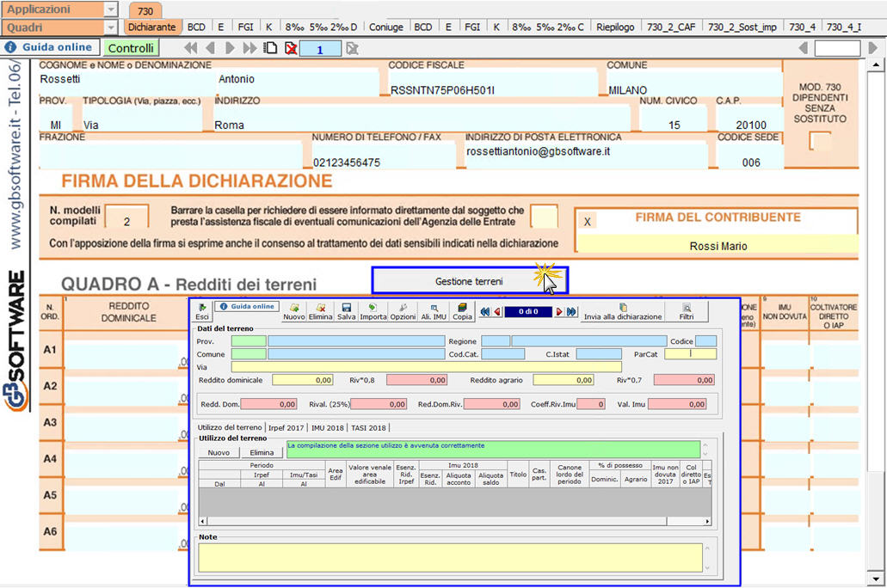Open the TASI 2018 tab
This screenshot has width=887, height=588.
click(368, 427)
